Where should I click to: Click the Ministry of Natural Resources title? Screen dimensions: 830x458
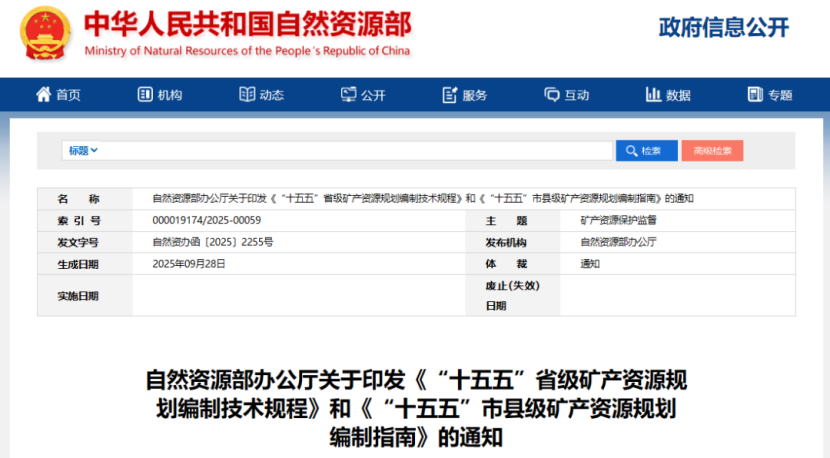247,24
